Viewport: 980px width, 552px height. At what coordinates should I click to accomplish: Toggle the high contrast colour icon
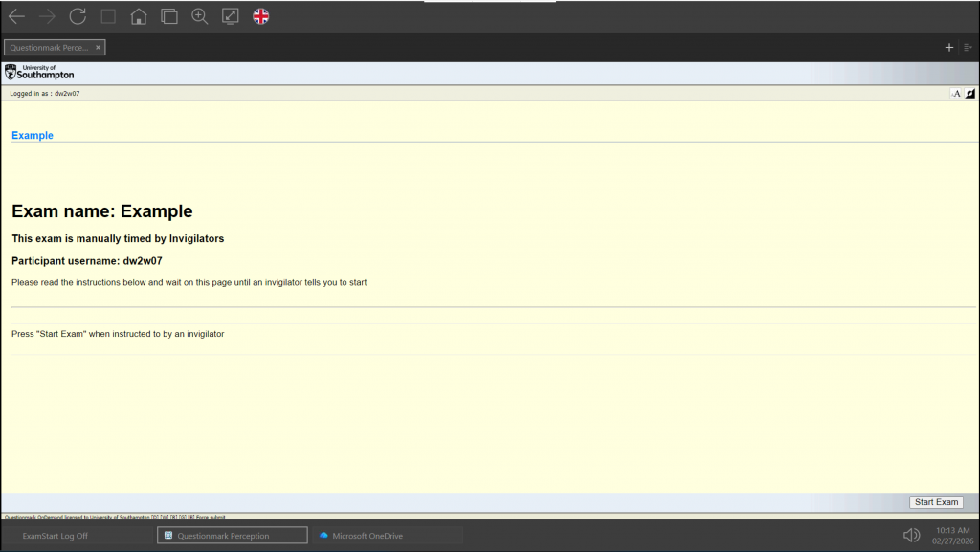point(969,93)
